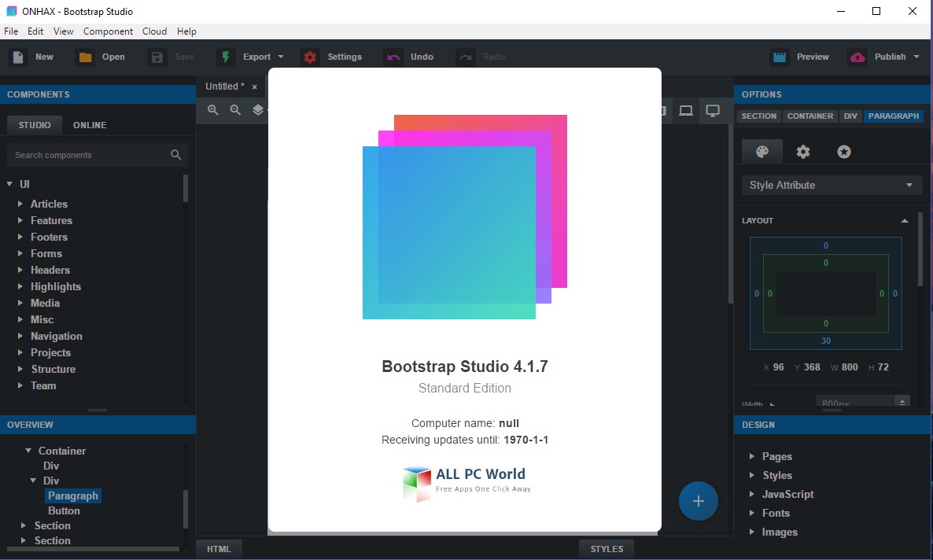The width and height of the screenshot is (933, 560).
Task: Open the Appearance palette options tab
Action: (x=762, y=152)
